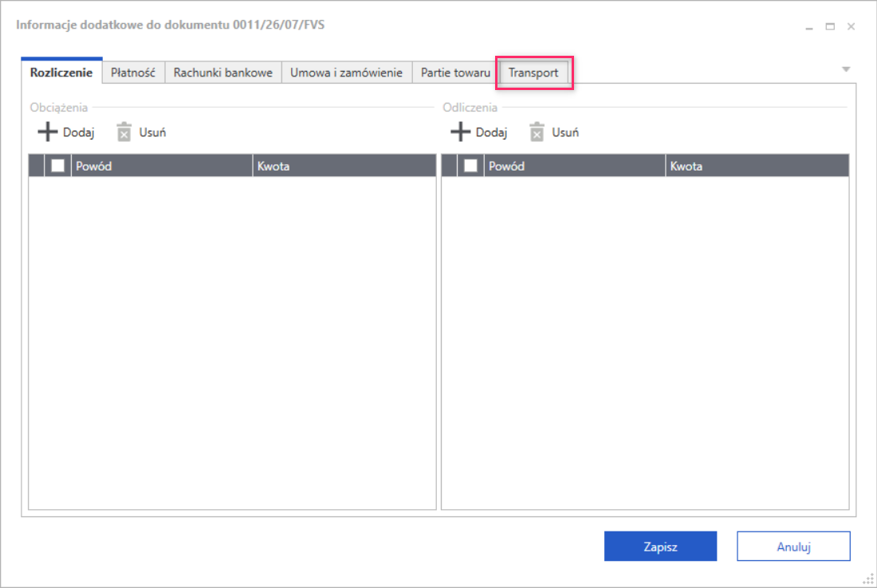
Task: Switch to Umowa i zamówienie tab
Action: (x=346, y=73)
